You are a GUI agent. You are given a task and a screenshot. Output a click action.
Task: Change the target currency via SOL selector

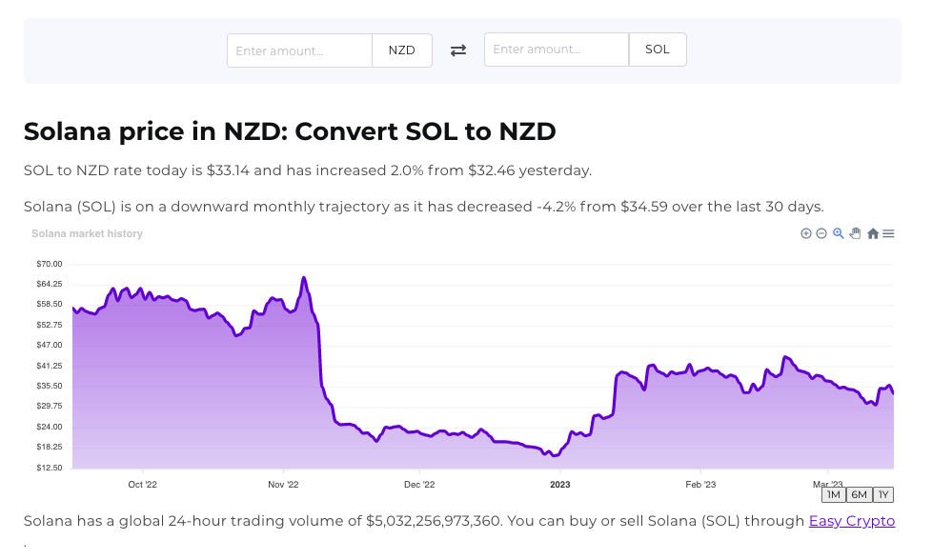click(658, 49)
